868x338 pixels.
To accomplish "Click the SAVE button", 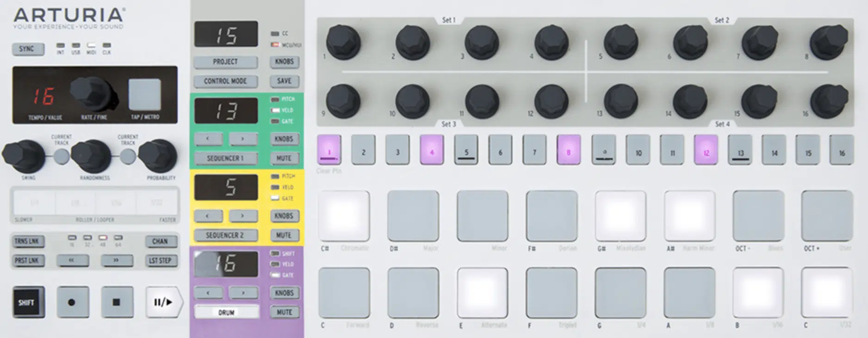I will [x=284, y=81].
